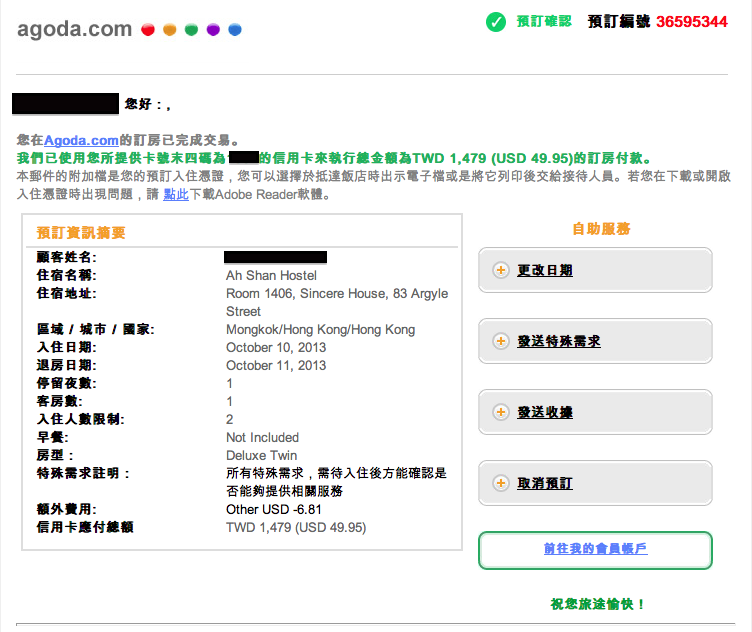Image resolution: width=752 pixels, height=632 pixels.
Task: Click the plus icon beside 更改日期
Action: (x=501, y=270)
